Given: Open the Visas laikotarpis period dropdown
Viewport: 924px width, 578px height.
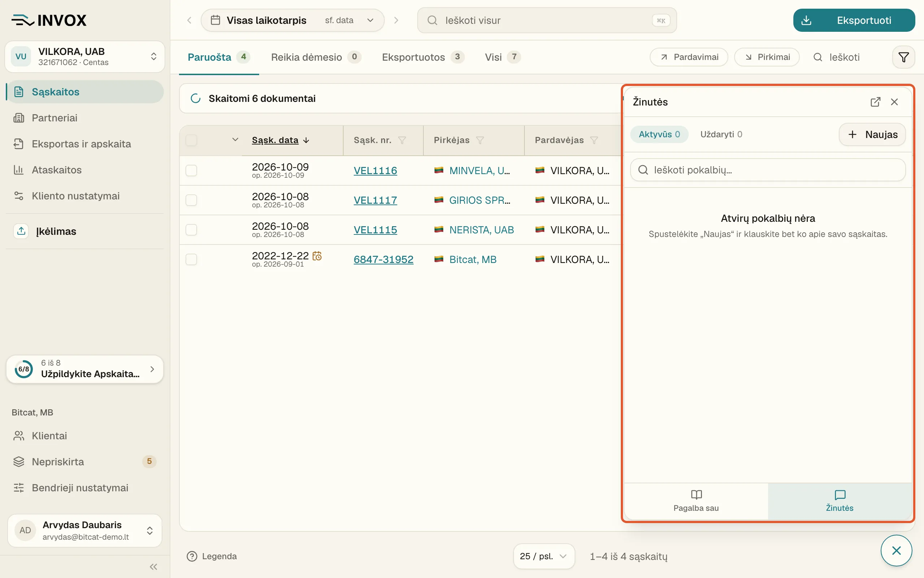Looking at the screenshot, I should [292, 20].
